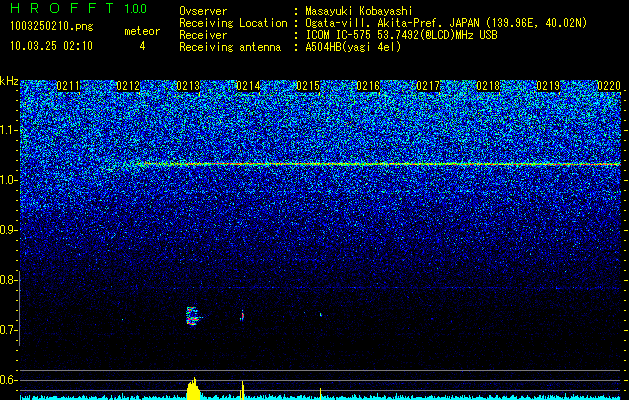Click the bright carrier line near 1.03 kHz
Screen dimensions: 629x400
[377, 164]
